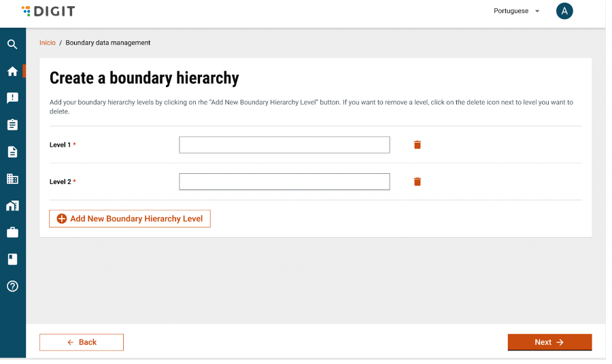This screenshot has height=364, width=612.
Task: Click the Inicio breadcrumb link
Action: 48,43
